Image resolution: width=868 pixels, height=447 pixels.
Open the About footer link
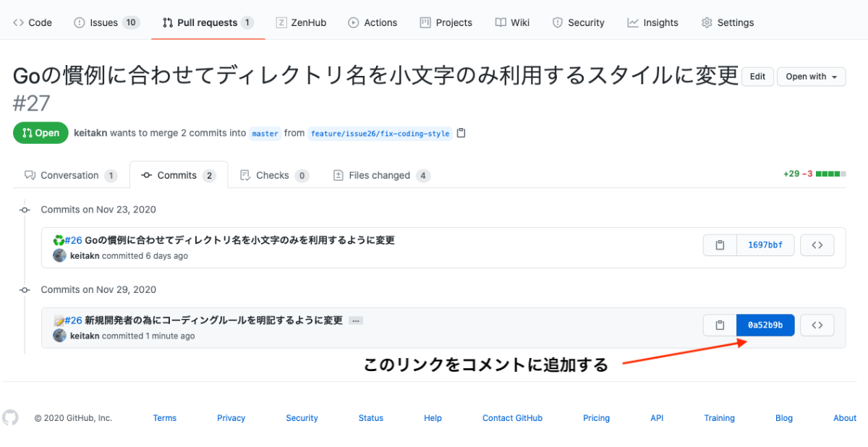(x=845, y=418)
